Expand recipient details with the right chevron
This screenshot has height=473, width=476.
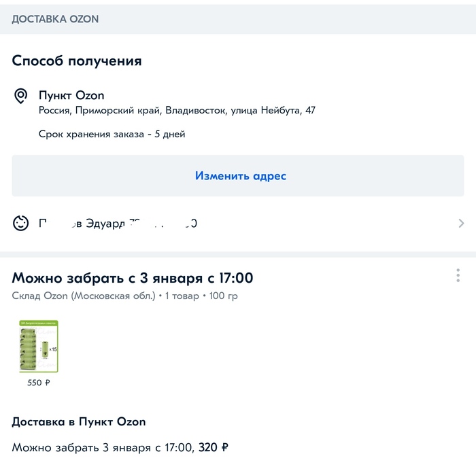coord(462,223)
